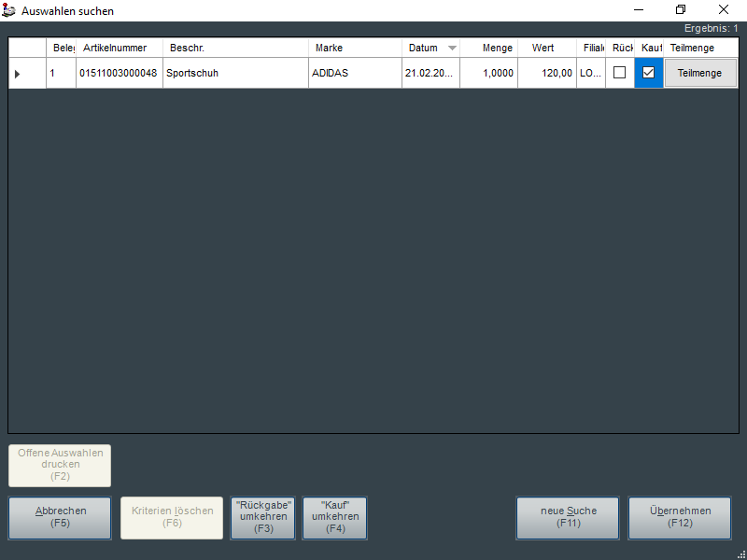Maximize the Auswahlen suchen window
The image size is (747, 560).
(681, 10)
